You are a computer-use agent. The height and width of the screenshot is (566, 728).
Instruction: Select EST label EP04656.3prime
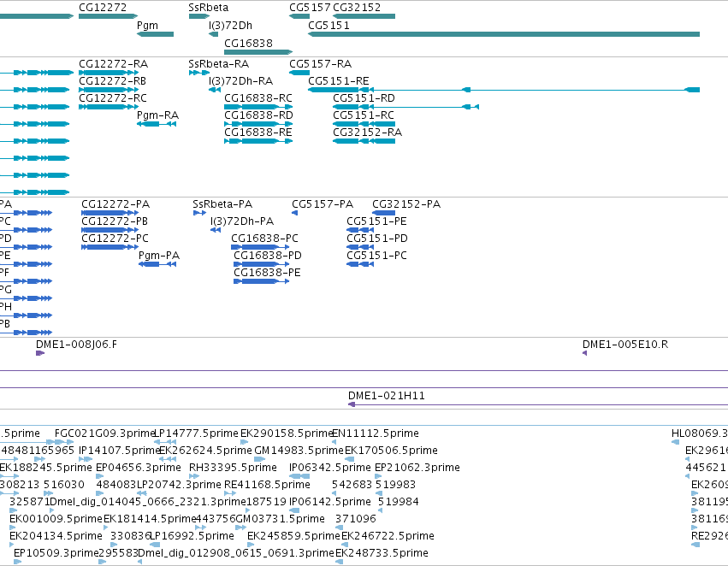click(139, 468)
